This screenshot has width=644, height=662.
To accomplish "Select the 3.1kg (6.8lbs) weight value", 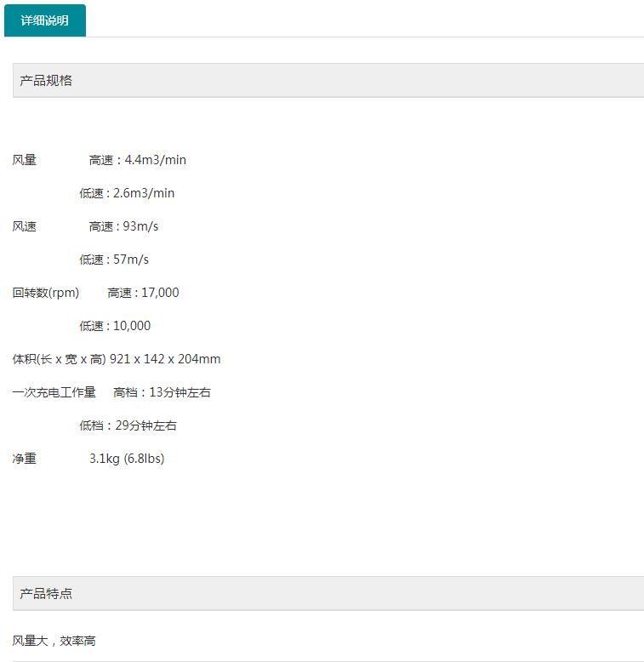I will 127,459.
